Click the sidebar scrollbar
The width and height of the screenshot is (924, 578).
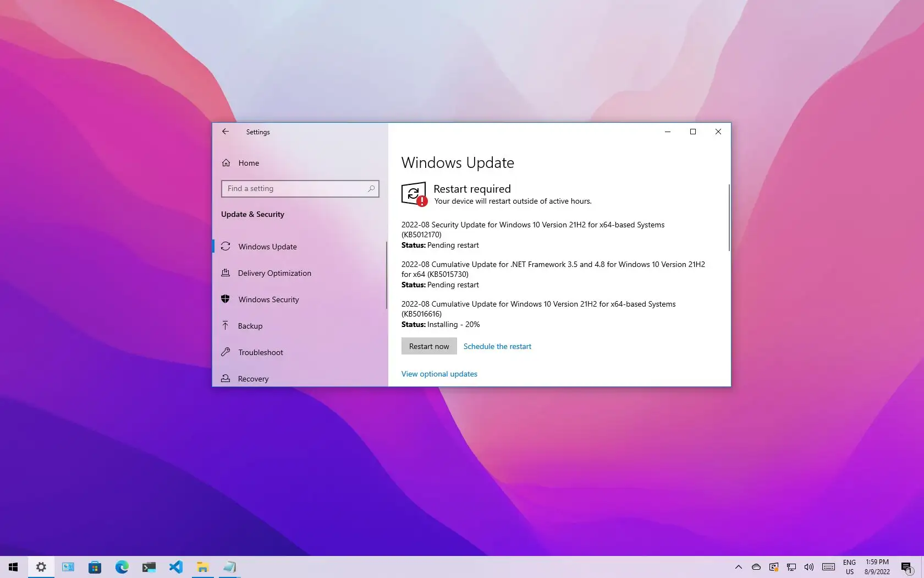[387, 275]
